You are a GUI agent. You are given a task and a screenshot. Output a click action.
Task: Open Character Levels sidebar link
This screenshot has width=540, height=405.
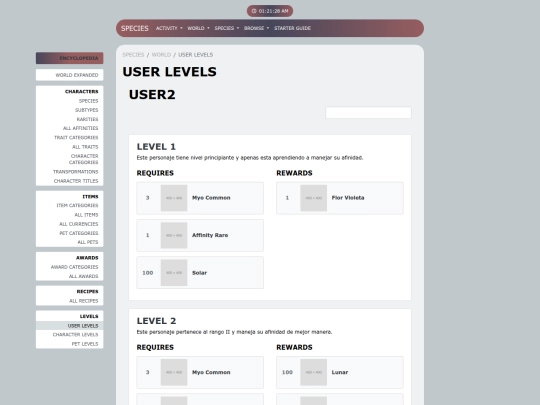tap(75, 335)
